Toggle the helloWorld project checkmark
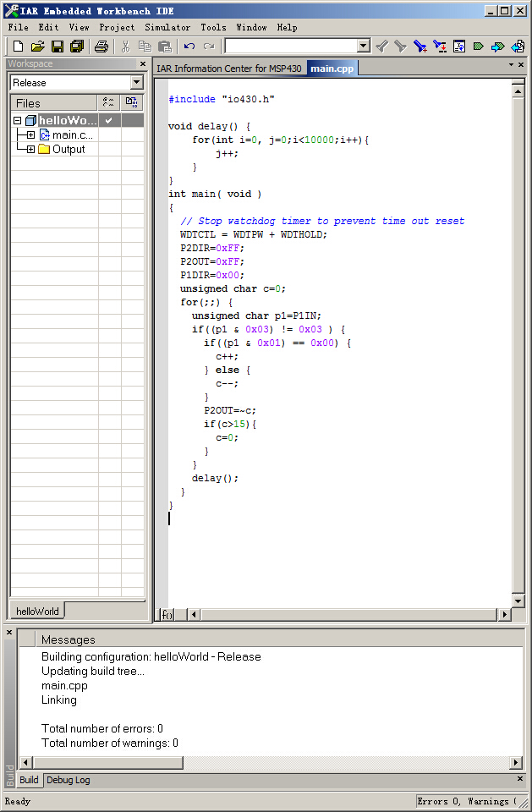This screenshot has height=812, width=532. pyautogui.click(x=109, y=120)
